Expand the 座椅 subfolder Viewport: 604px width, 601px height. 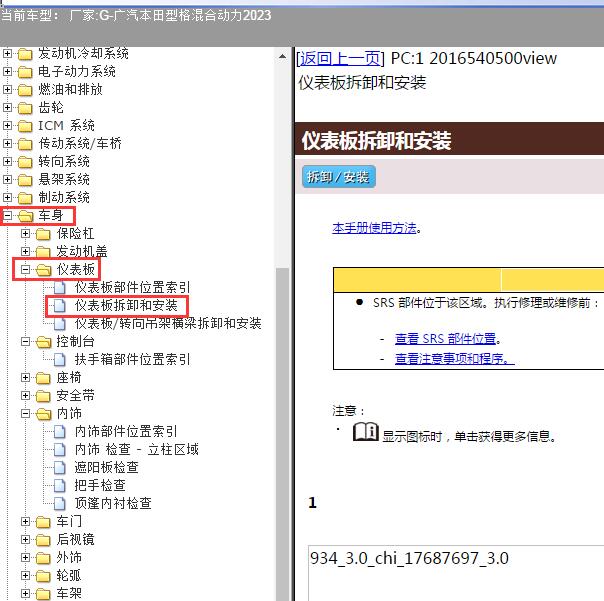[25, 377]
